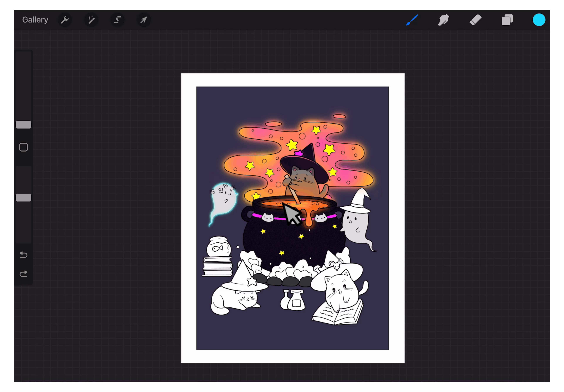
Task: Click the brush size slider handle
Action: point(23,125)
